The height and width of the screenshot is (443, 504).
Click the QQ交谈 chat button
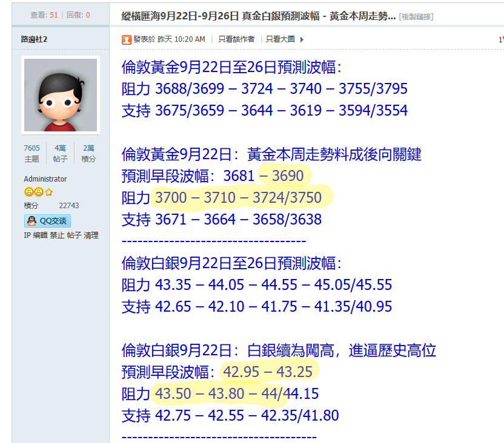46,221
